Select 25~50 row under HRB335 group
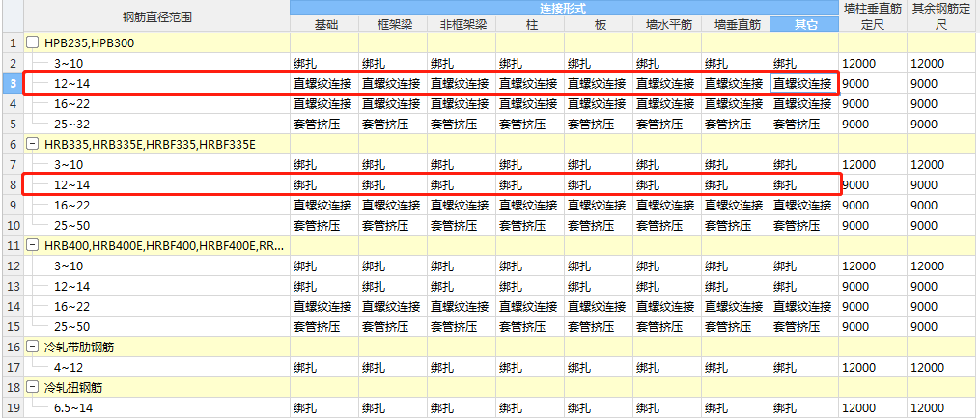The height and width of the screenshot is (418, 980). pos(156,226)
